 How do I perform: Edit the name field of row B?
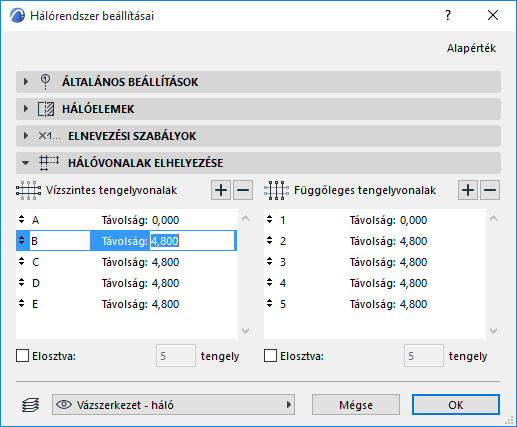(x=60, y=241)
